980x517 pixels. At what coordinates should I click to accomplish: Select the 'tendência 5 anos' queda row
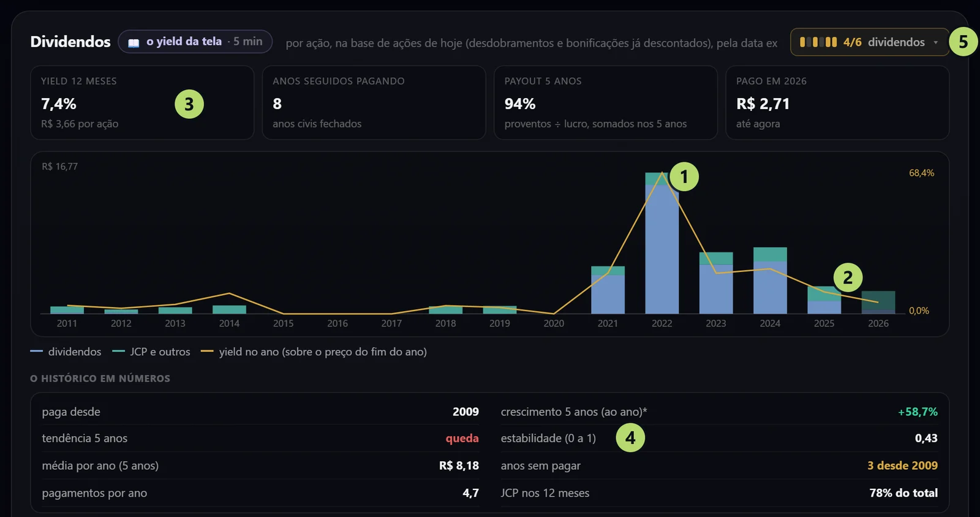click(260, 438)
